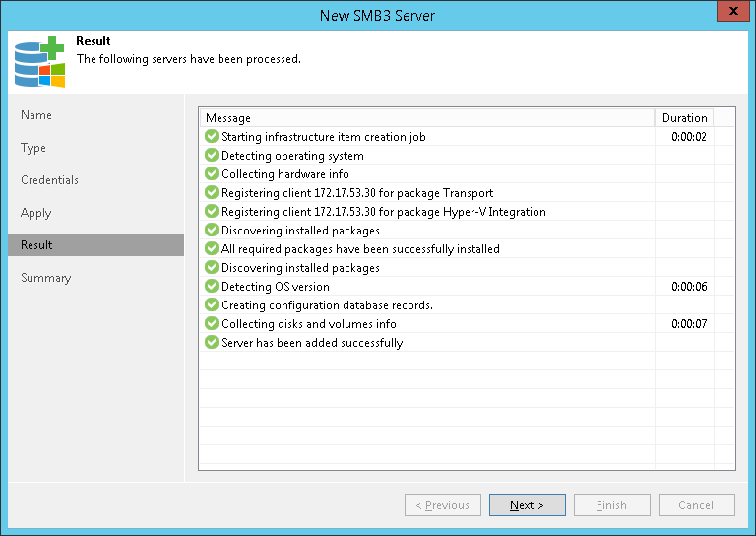
Task: Select row 'Collecting disks and volumes info'
Action: [467, 324]
